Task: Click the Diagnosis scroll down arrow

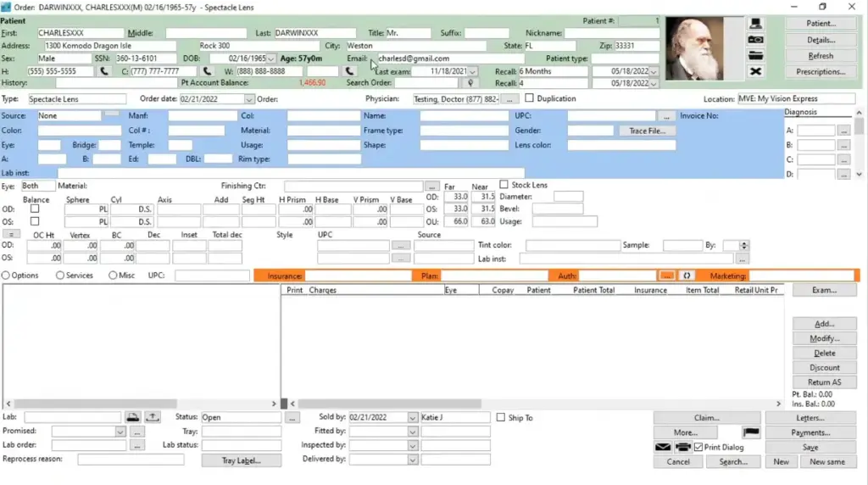Action: point(859,175)
